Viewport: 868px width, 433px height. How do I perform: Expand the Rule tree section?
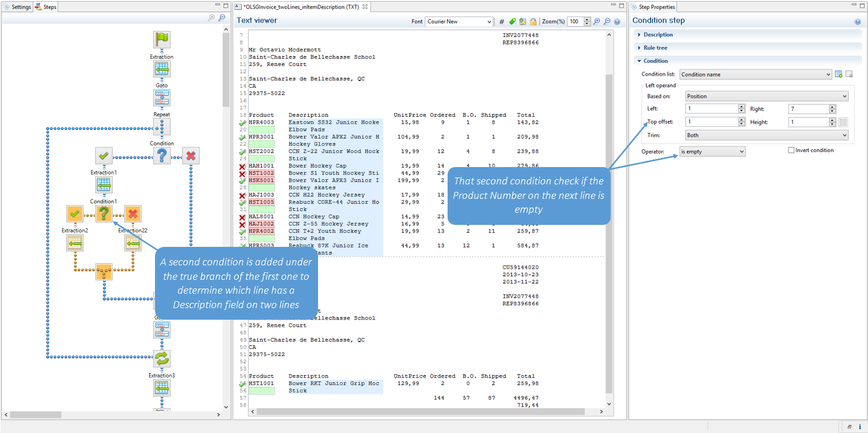(655, 48)
